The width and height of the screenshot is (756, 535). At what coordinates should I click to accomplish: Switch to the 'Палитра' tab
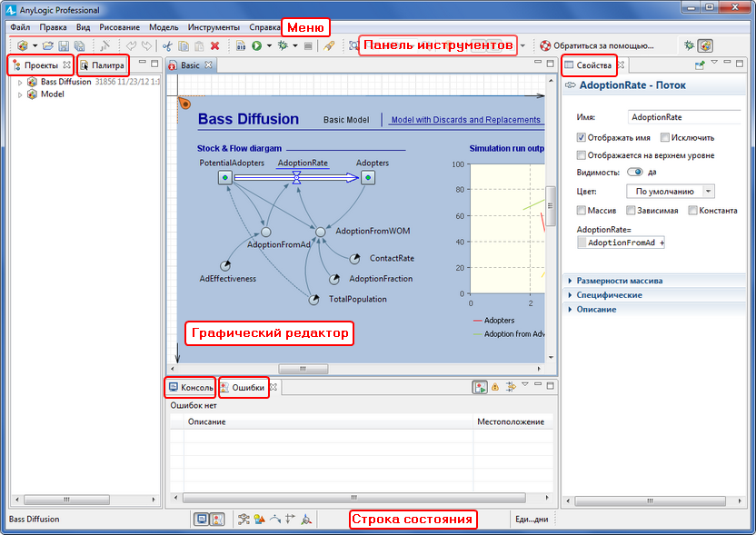point(103,65)
